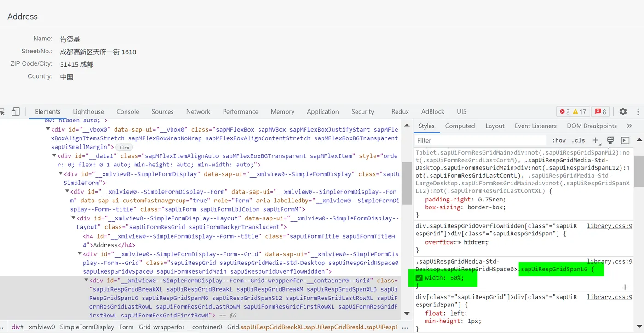Click the Elements panel scrollbar up arrow
The image size is (644, 333).
[x=407, y=125]
